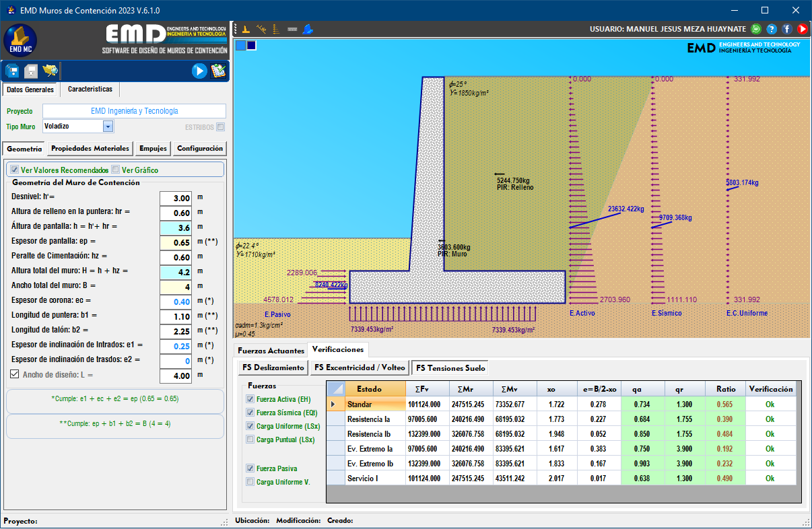Open the checklist report icon
This screenshot has width=812, height=529.
218,71
